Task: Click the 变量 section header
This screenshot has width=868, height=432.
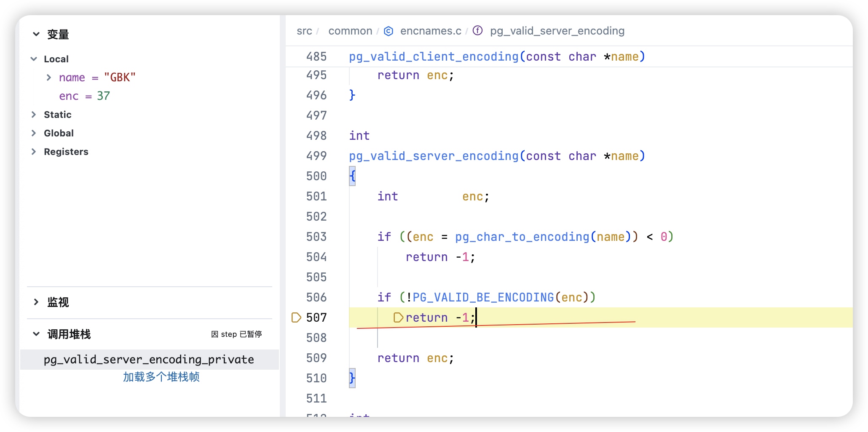Action: pyautogui.click(x=58, y=35)
